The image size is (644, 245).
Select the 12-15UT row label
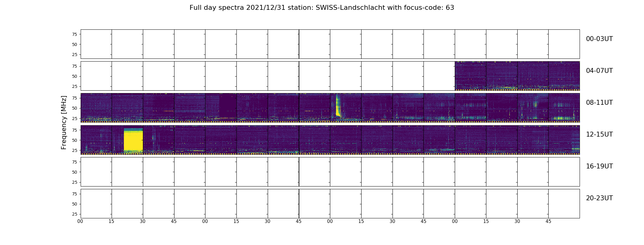click(x=599, y=134)
